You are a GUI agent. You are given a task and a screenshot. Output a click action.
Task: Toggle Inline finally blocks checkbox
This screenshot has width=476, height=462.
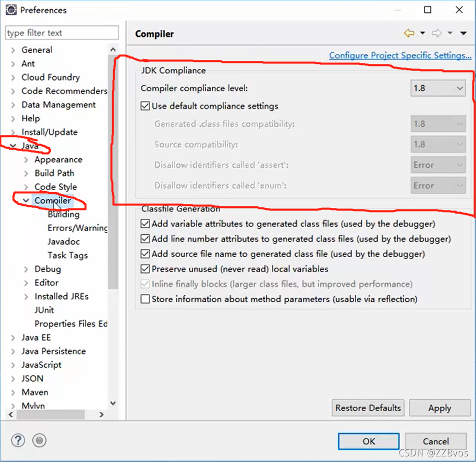tap(145, 284)
